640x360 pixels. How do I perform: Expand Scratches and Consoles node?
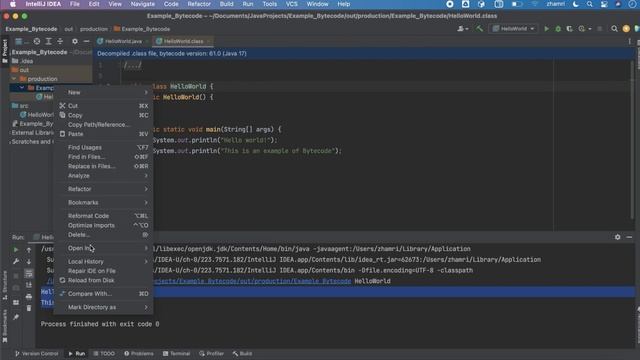[32, 142]
